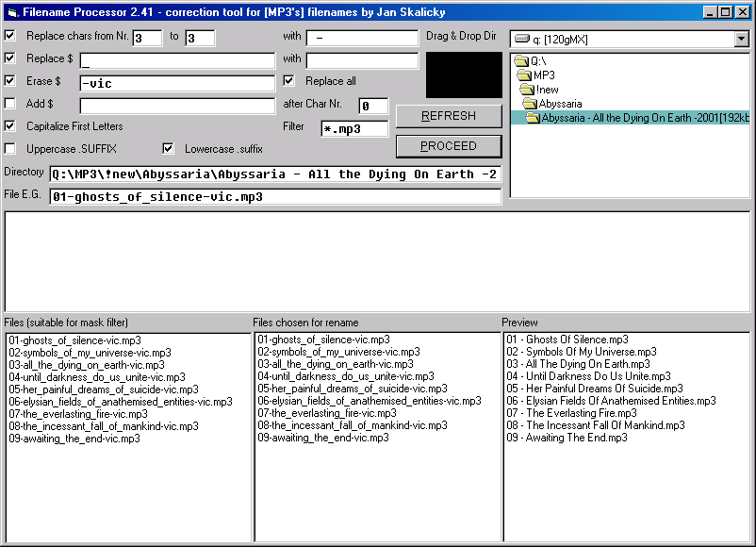Click the drive icon in drive dropdown
The width and height of the screenshot is (756, 547).
520,40
